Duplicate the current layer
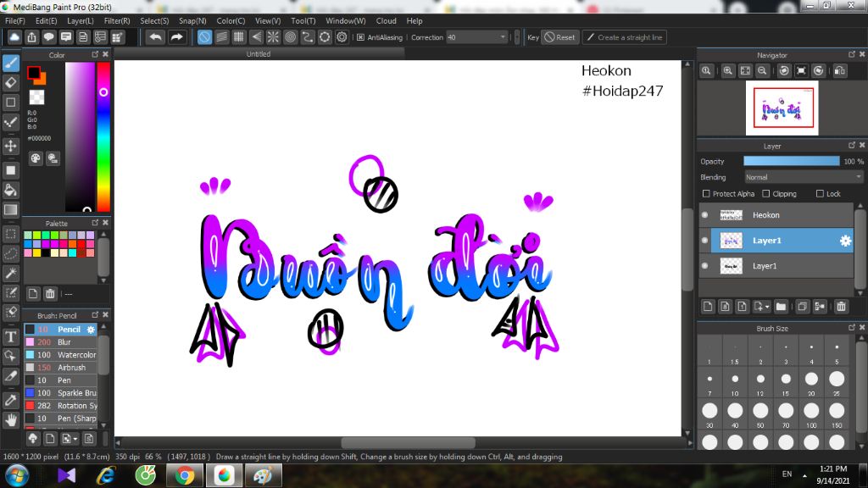Image resolution: width=868 pixels, height=488 pixels. coord(802,307)
